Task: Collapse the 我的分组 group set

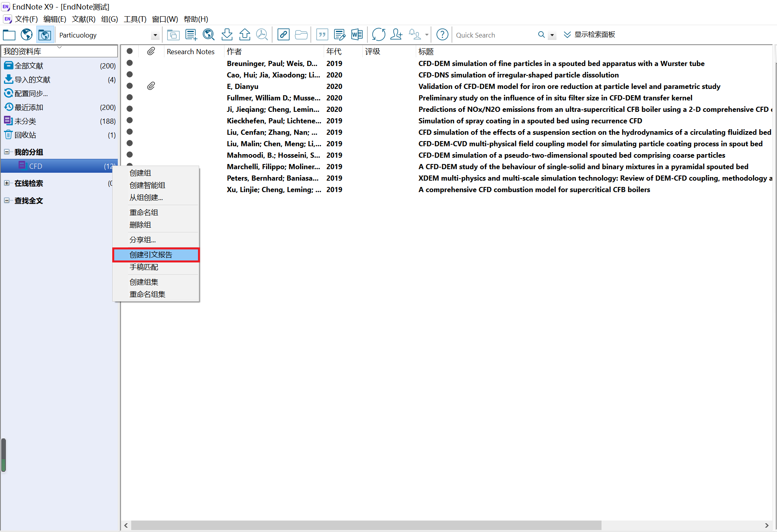Action: pyautogui.click(x=7, y=152)
